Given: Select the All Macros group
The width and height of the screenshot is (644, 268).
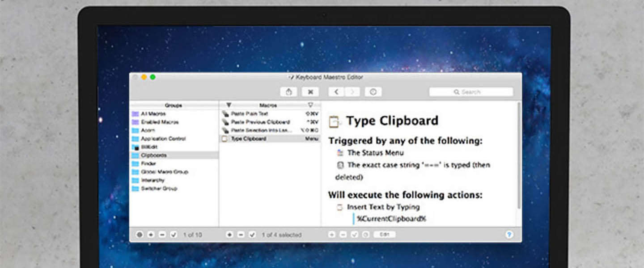Looking at the screenshot, I should coord(174,114).
